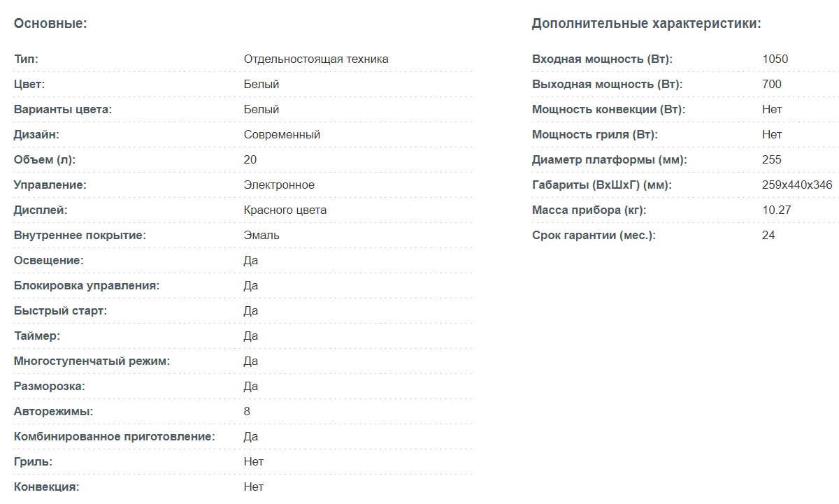Click the "Основные:" section heading
The height and width of the screenshot is (504, 839).
[x=50, y=23]
